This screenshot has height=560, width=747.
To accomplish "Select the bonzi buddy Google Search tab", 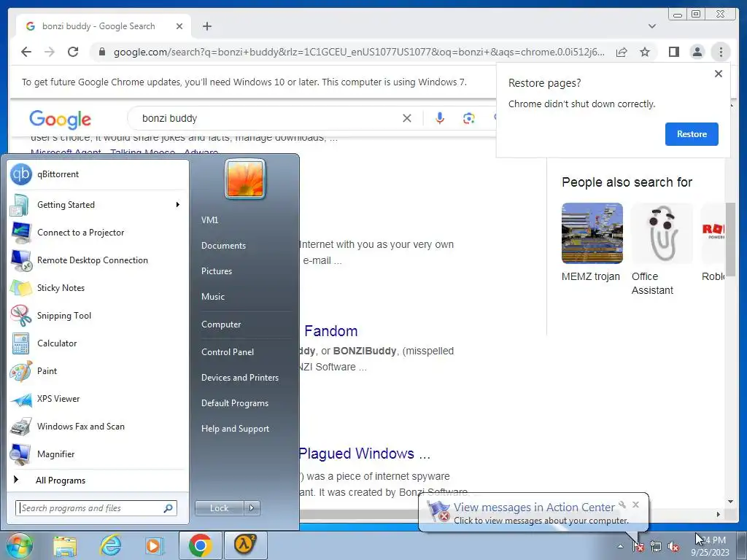I will coord(98,26).
